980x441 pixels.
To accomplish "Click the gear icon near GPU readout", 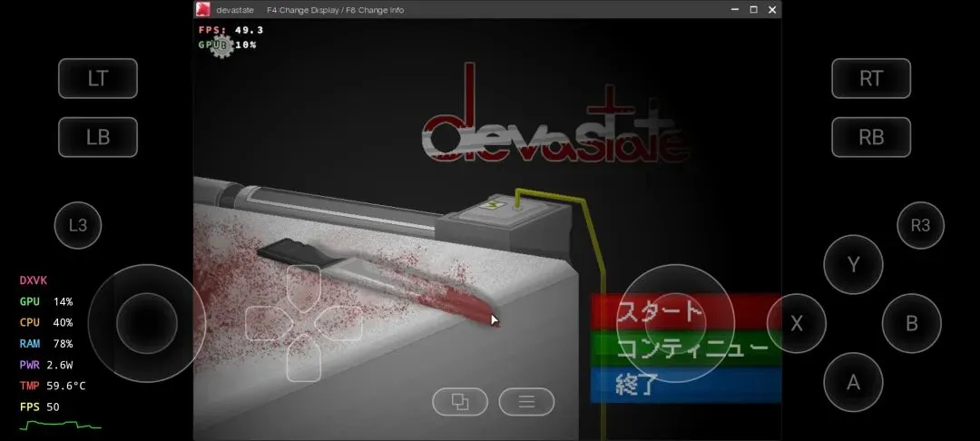I will click(221, 45).
